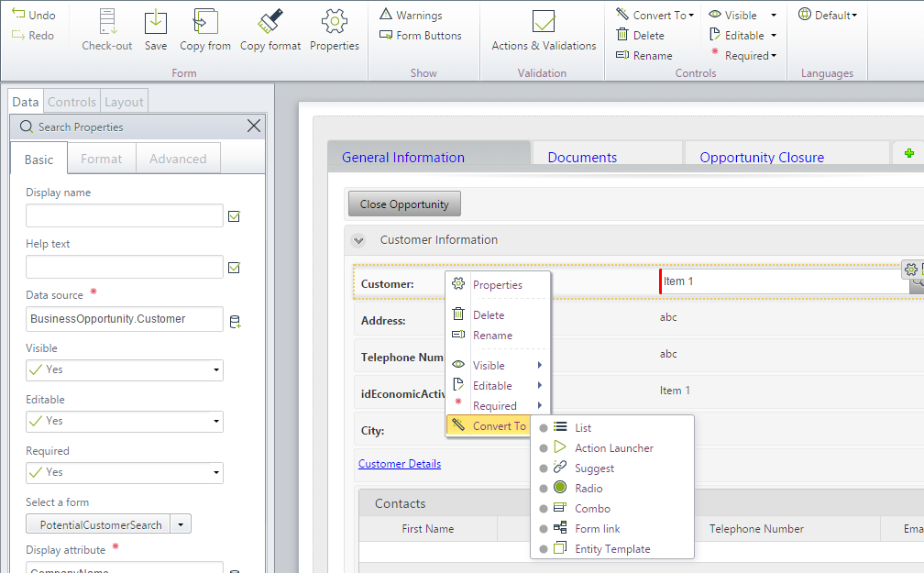This screenshot has height=573, width=924.
Task: Choose Form link in the Convert To submenu
Action: (x=612, y=528)
